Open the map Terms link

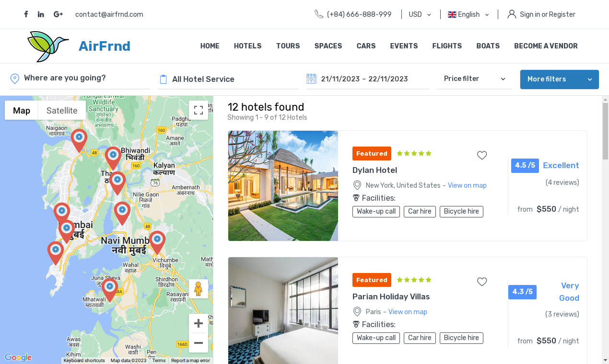(159, 361)
